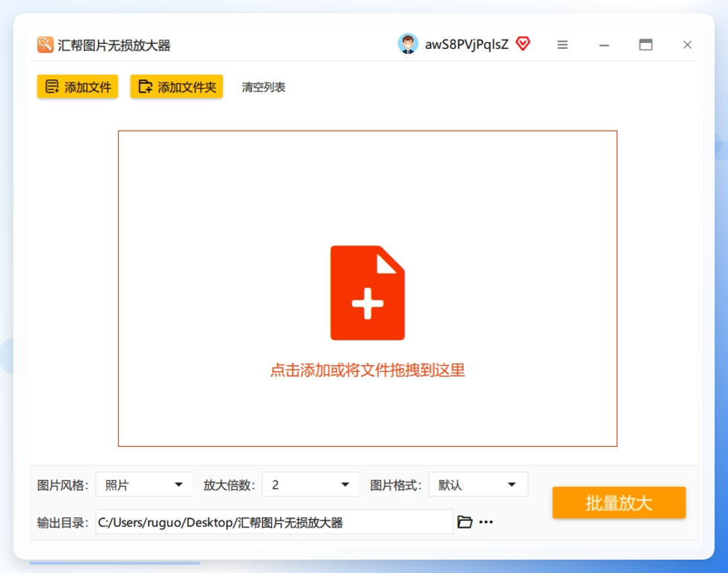Click the 输出目录 path input field

tap(274, 522)
